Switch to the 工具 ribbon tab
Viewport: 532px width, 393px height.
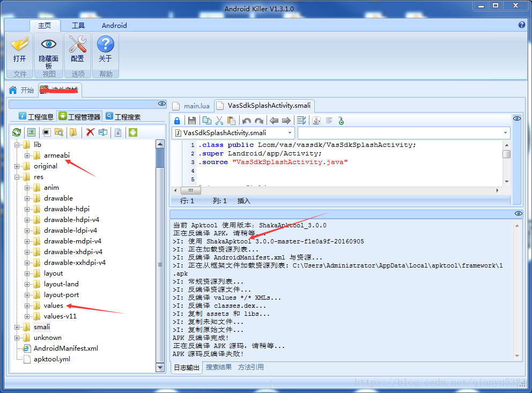pos(78,25)
